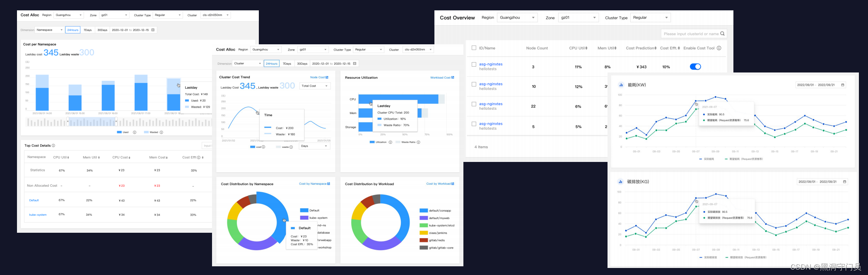The image size is (868, 275).
Task: Check the select-all box beside ID/Name
Action: [x=474, y=48]
